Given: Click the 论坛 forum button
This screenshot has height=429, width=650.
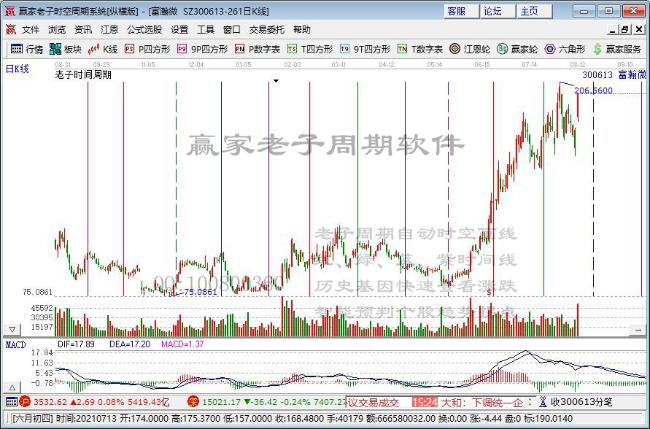Looking at the screenshot, I should click(497, 11).
